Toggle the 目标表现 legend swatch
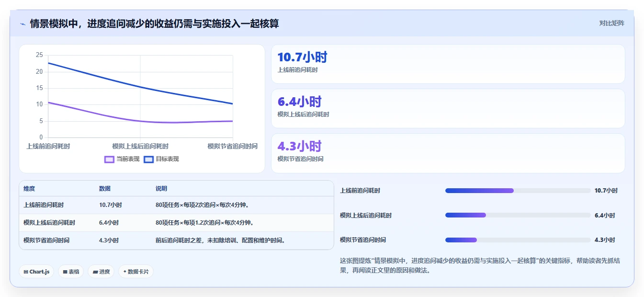The width and height of the screenshot is (644, 297). tap(148, 159)
